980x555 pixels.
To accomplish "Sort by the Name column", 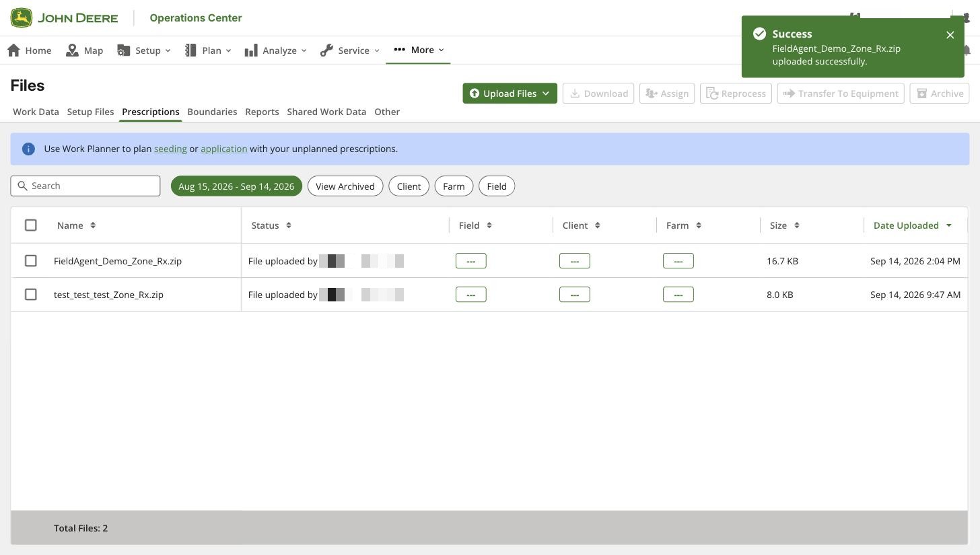I will pos(76,225).
